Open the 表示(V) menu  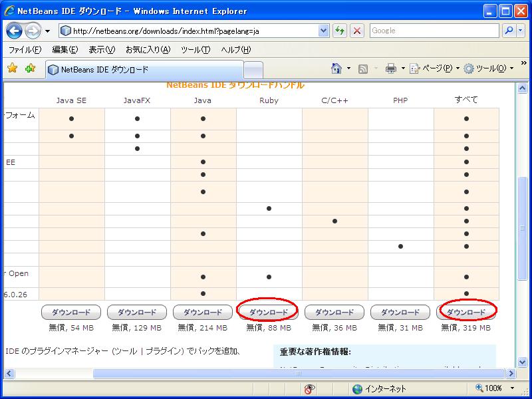point(102,50)
